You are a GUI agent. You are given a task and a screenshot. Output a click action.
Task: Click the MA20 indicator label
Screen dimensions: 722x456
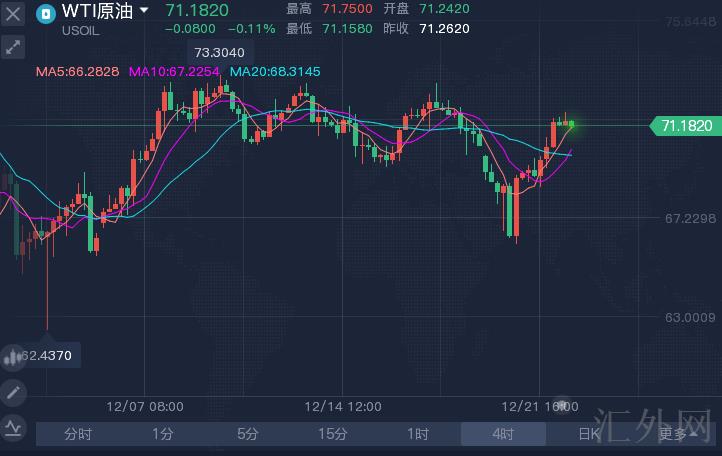point(275,72)
